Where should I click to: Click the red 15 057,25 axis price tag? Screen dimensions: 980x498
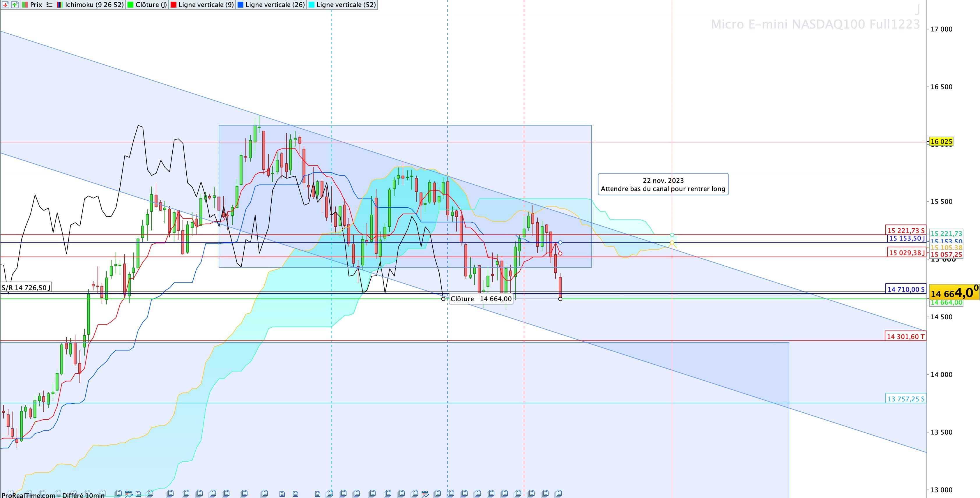[x=946, y=255]
